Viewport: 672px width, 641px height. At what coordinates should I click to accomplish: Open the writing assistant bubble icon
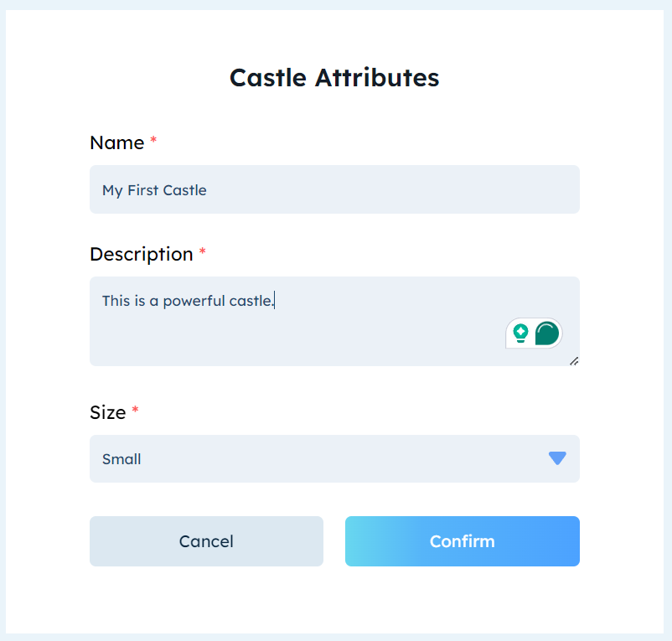(x=546, y=332)
